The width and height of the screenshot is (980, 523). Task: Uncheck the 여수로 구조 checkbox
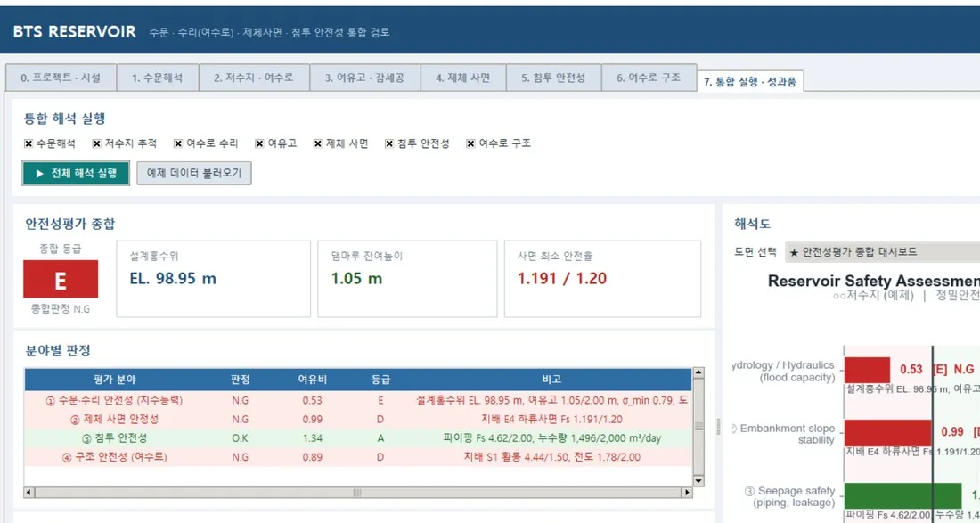pyautogui.click(x=470, y=143)
